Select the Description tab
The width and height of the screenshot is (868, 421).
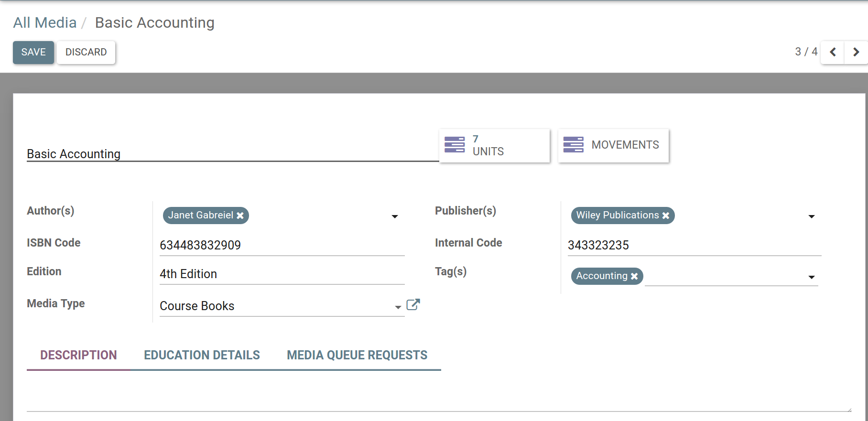(78, 355)
